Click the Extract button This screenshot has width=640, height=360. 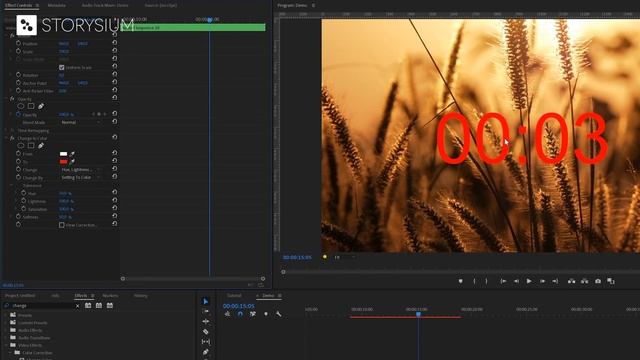click(584, 281)
